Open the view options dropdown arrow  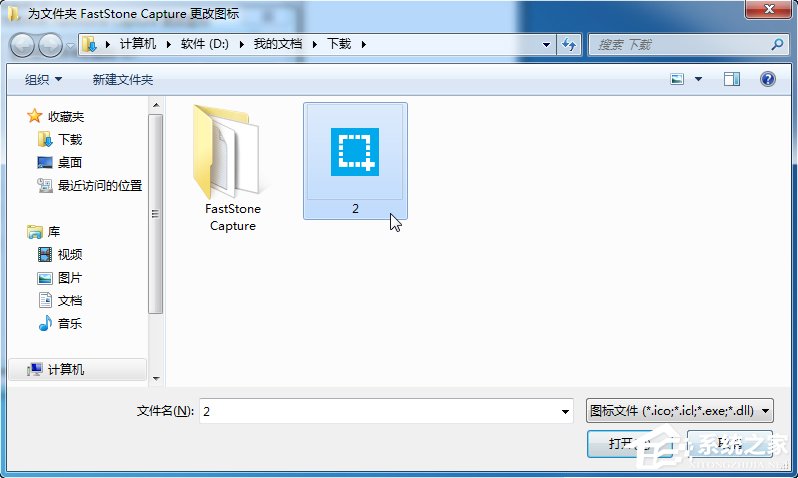(698, 79)
